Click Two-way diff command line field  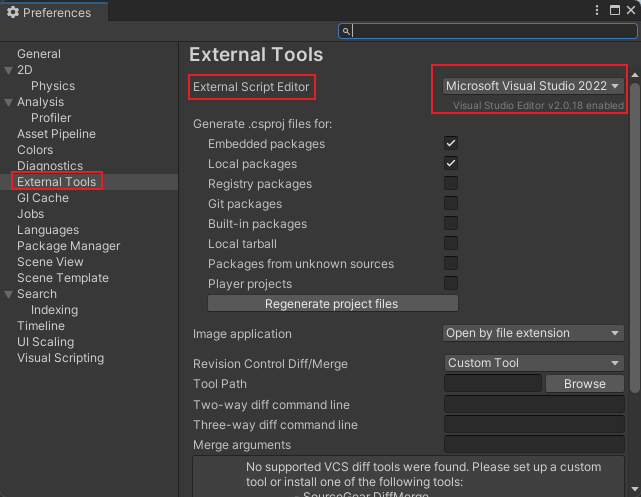(x=534, y=404)
